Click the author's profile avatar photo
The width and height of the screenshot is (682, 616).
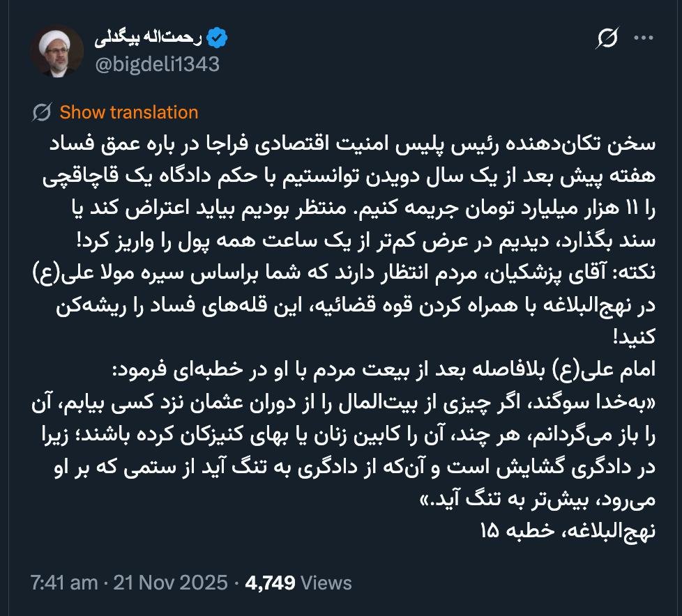(56, 51)
